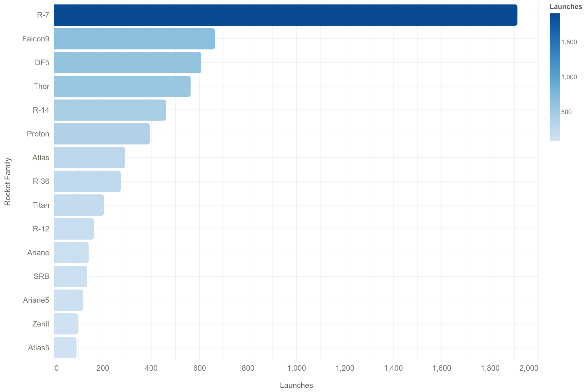Select the "Atlas" y-axis label text
Viewport: 586px width, 392px height.
click(41, 157)
